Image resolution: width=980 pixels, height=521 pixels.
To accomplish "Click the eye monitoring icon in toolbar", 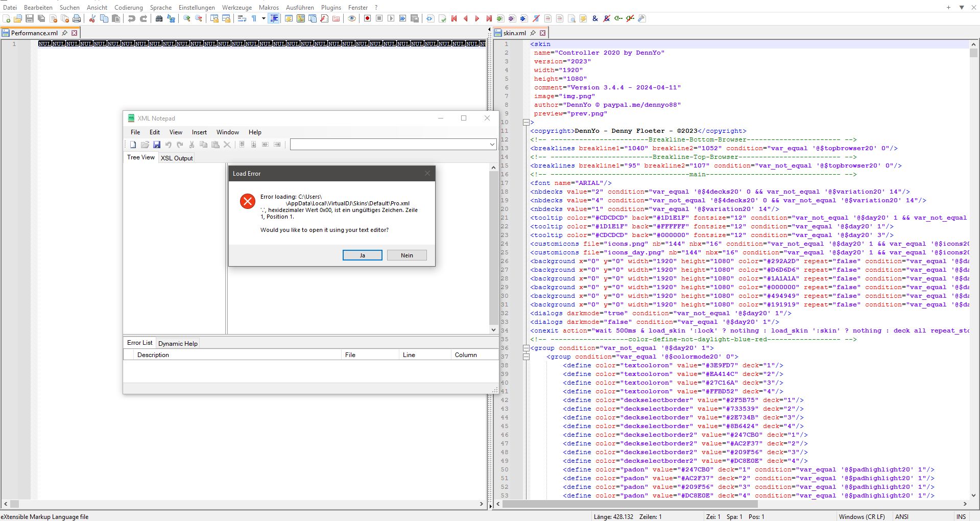I will (351, 18).
